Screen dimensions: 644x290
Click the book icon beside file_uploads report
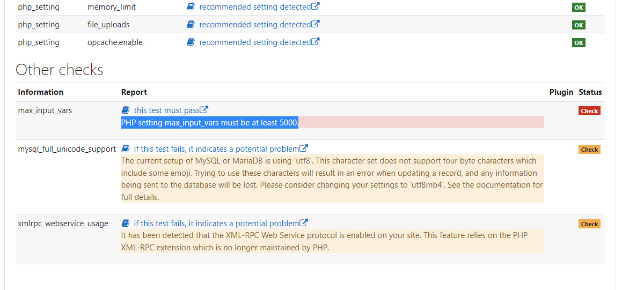(190, 25)
